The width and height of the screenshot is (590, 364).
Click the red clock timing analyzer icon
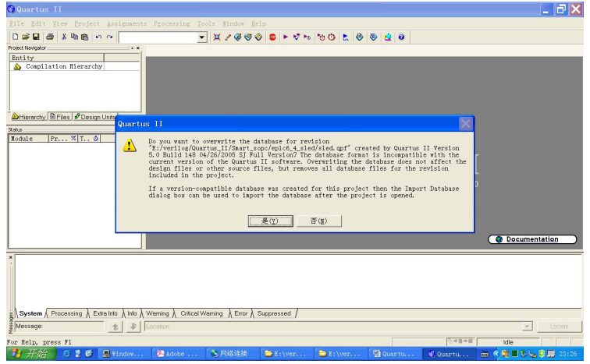[x=332, y=37]
